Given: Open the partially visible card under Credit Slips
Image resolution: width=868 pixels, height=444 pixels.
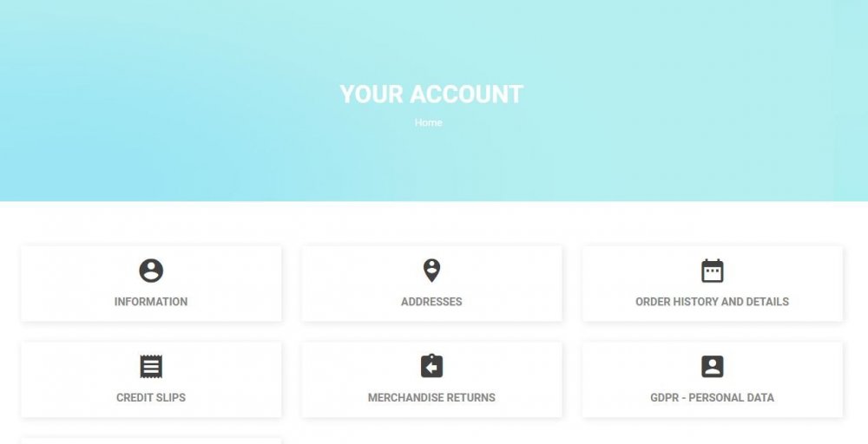Looking at the screenshot, I should click(151, 441).
